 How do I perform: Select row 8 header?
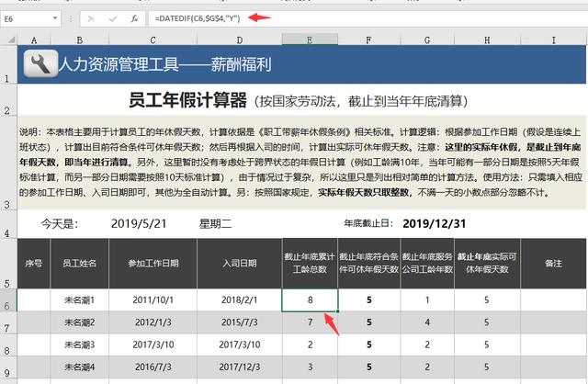pos(8,345)
